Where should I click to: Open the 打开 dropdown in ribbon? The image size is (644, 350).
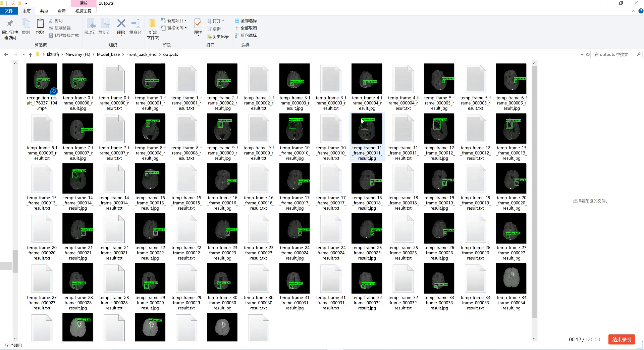click(x=215, y=21)
